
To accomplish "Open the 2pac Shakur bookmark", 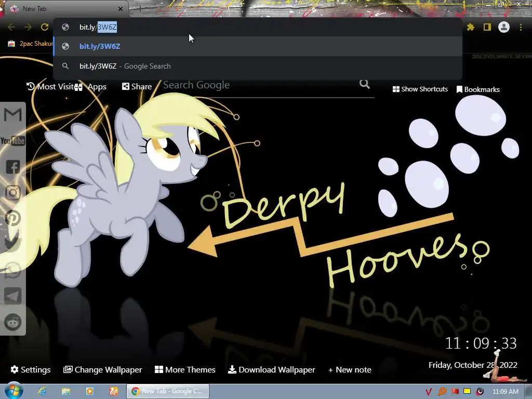I will click(x=31, y=44).
